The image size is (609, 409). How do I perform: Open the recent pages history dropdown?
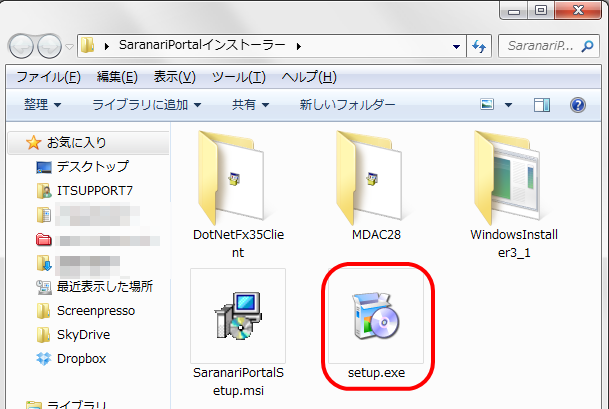tap(70, 47)
